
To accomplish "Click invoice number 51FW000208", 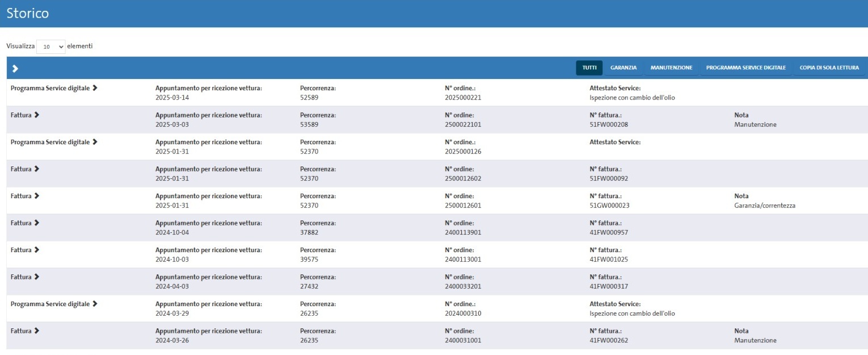I will pos(609,124).
